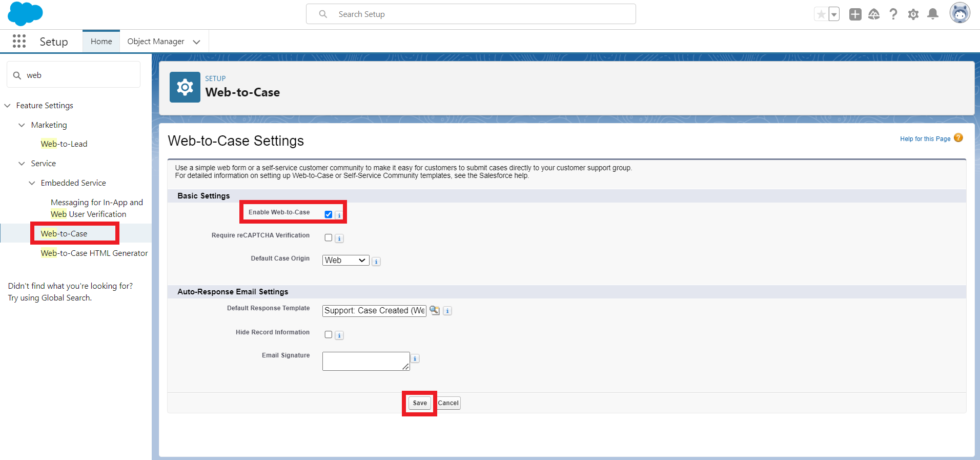The height and width of the screenshot is (460, 980).
Task: Uncheck the Enable Web-to-Case checkbox
Action: [329, 214]
